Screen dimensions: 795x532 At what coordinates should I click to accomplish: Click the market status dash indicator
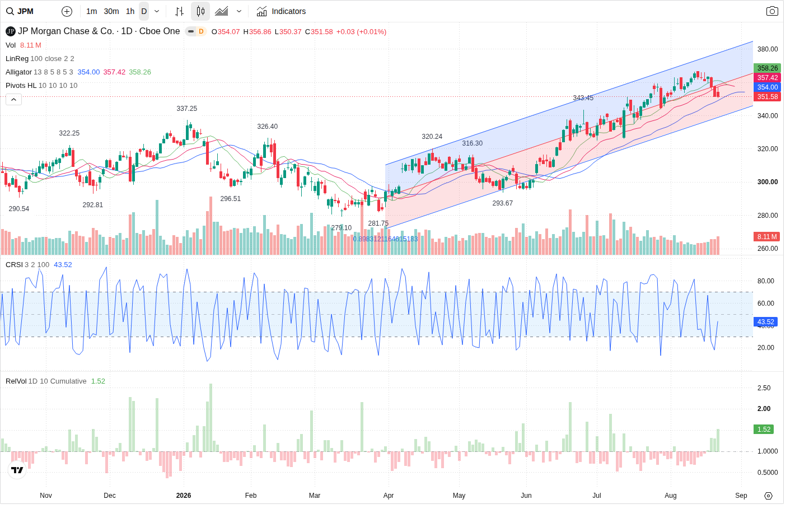pyautogui.click(x=190, y=31)
